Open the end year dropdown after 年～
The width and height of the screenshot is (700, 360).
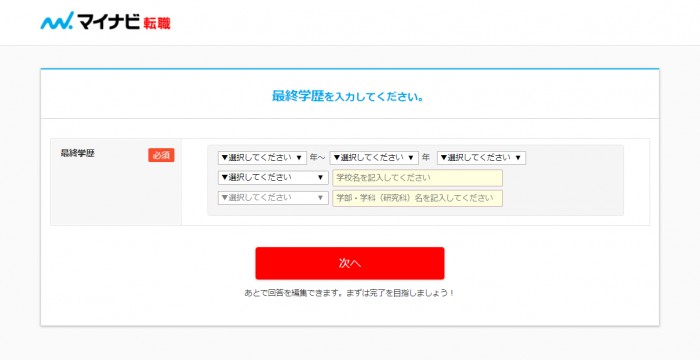(374, 158)
